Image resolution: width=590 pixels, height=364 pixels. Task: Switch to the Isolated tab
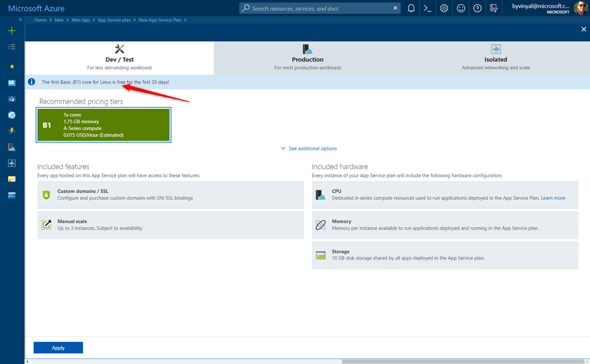496,58
